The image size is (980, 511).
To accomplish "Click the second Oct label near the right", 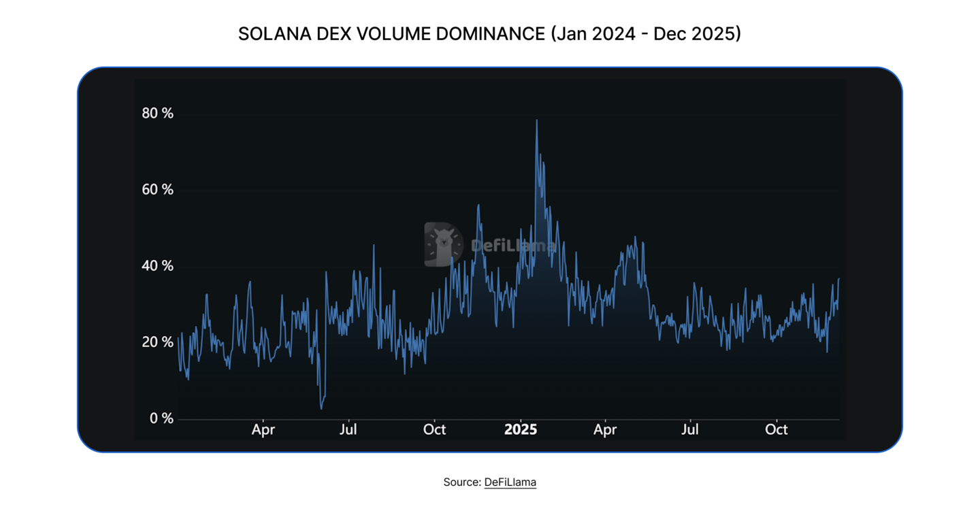I will 776,429.
